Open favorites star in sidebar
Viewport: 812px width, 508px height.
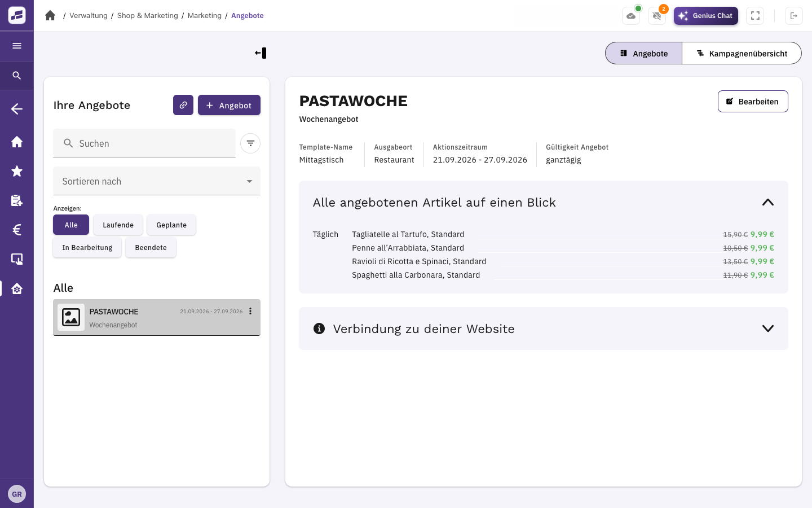click(17, 171)
